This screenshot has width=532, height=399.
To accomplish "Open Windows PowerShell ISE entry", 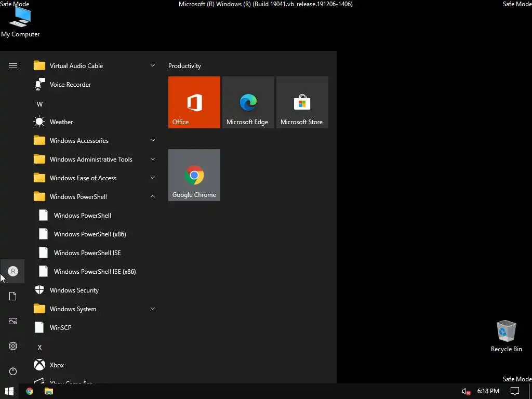I will (95, 253).
